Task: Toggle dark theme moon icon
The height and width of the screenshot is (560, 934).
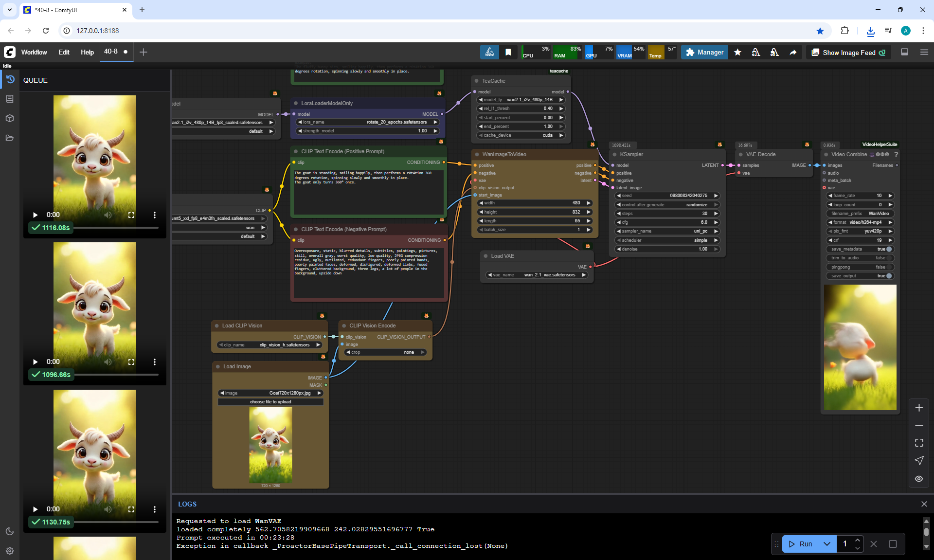Action: (x=10, y=531)
